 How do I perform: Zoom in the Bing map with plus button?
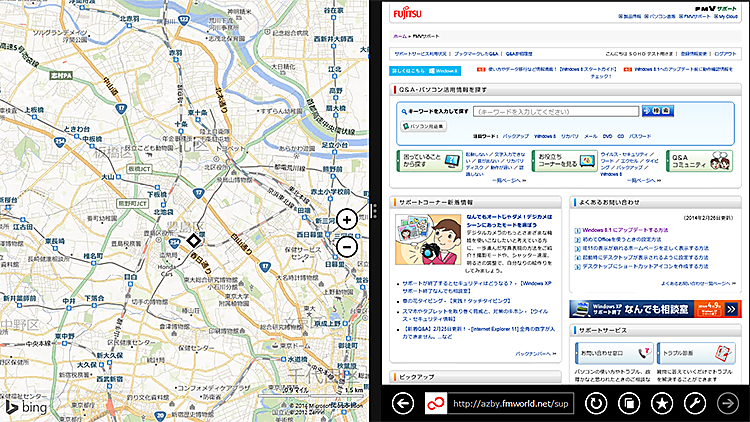(x=347, y=220)
